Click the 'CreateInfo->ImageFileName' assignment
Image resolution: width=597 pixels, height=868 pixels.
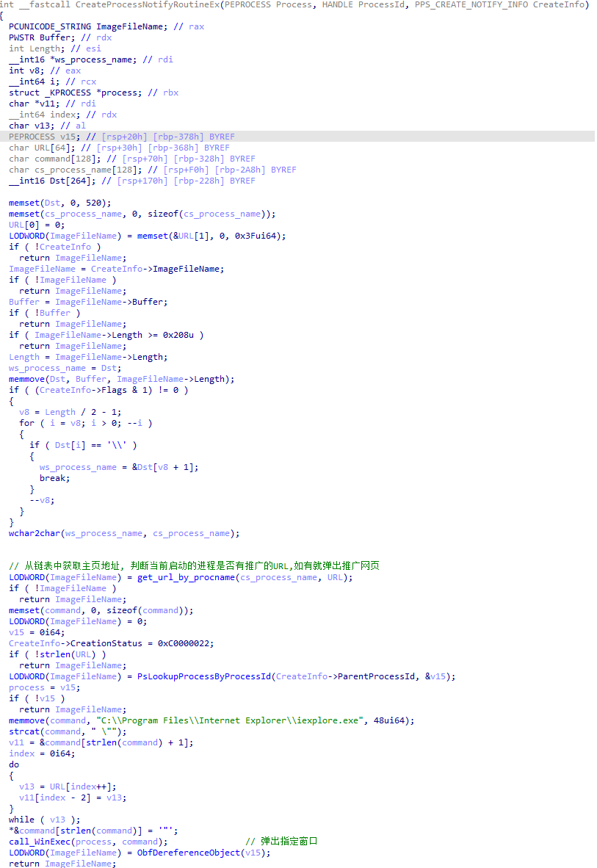[116, 269]
